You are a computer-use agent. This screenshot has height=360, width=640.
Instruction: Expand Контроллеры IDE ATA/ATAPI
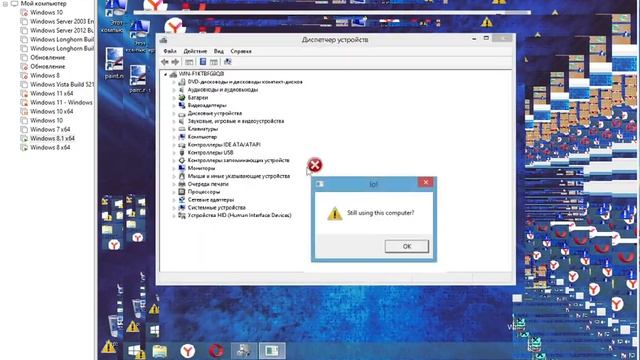[174, 145]
